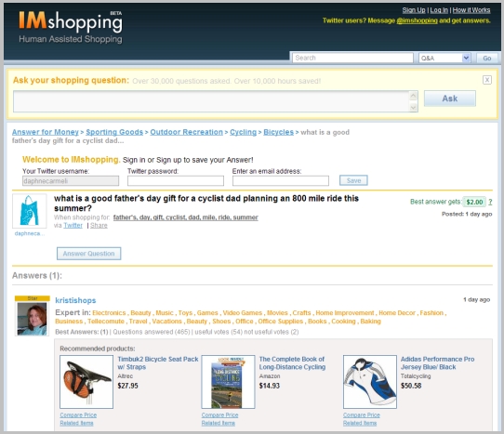This screenshot has height=434, width=504.
Task: Click the Answer Question button
Action: pyautogui.click(x=88, y=254)
